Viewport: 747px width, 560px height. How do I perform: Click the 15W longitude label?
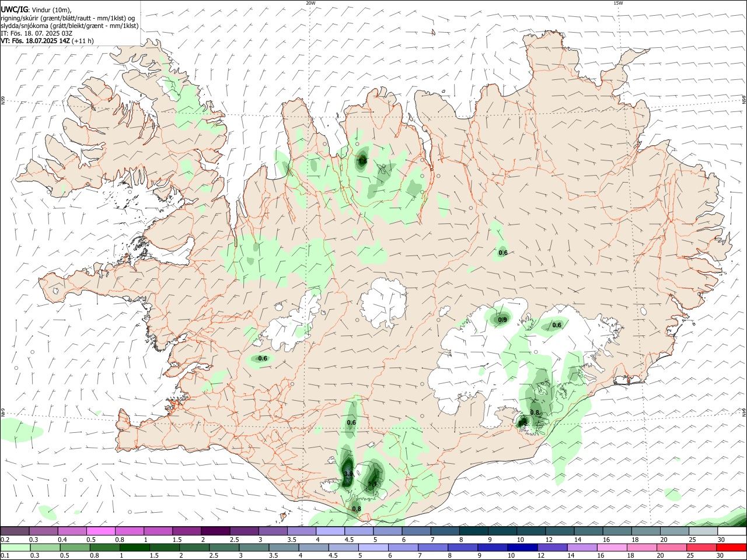tap(618, 3)
